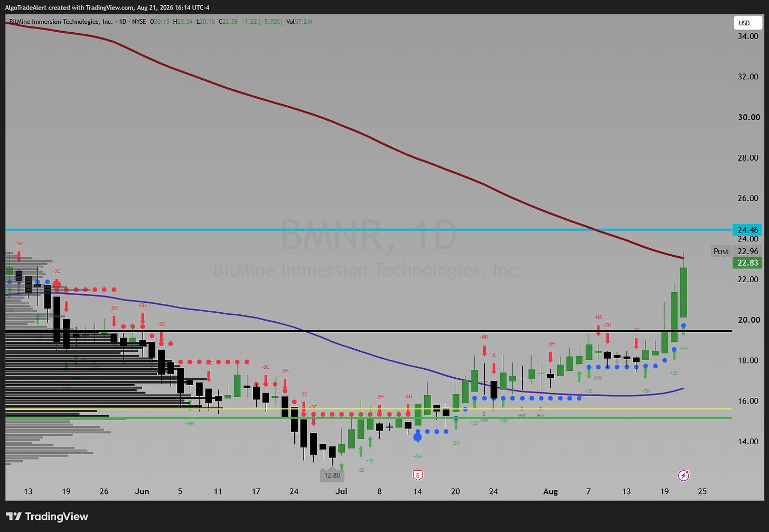Select the Jul label on date axis

(342, 492)
